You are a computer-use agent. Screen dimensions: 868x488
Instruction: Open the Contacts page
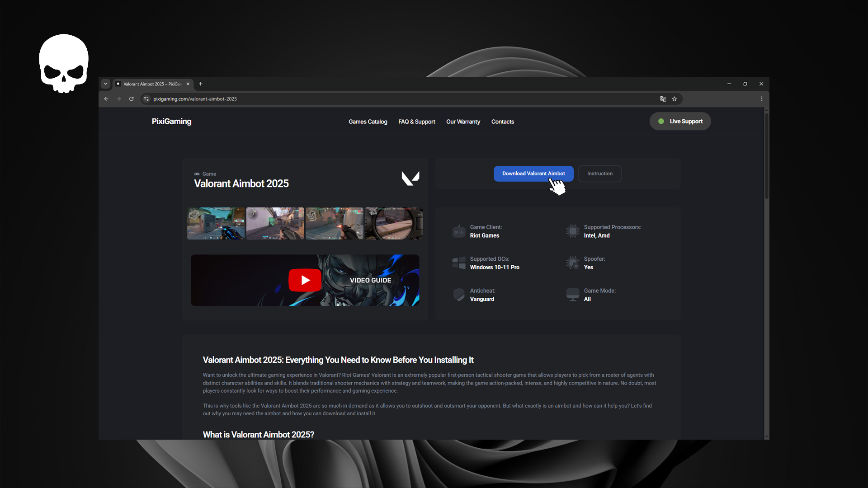[503, 122]
